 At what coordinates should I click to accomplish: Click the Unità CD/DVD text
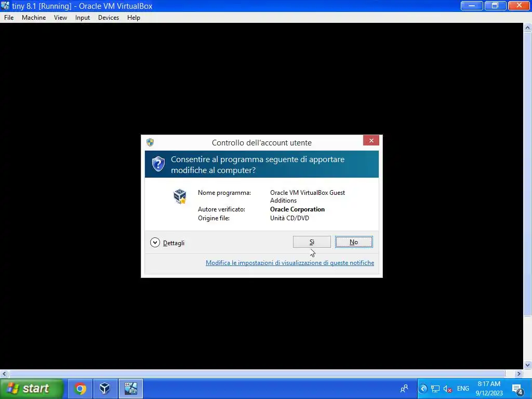click(x=289, y=218)
